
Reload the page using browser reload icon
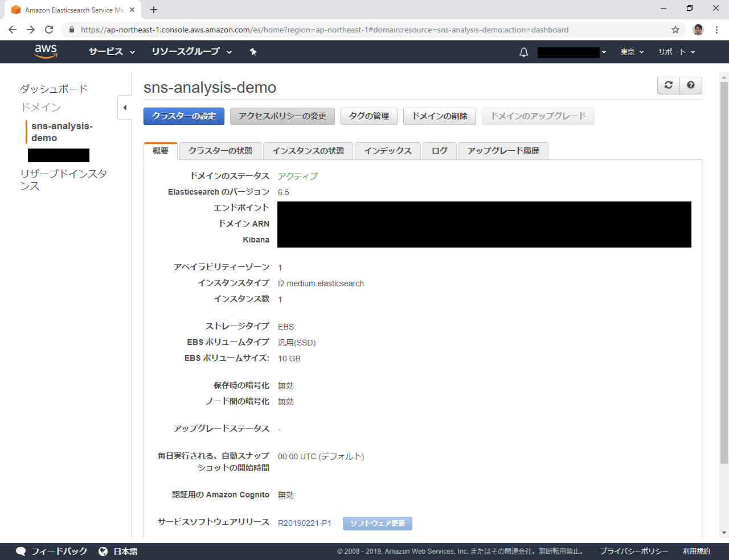pos(49,30)
